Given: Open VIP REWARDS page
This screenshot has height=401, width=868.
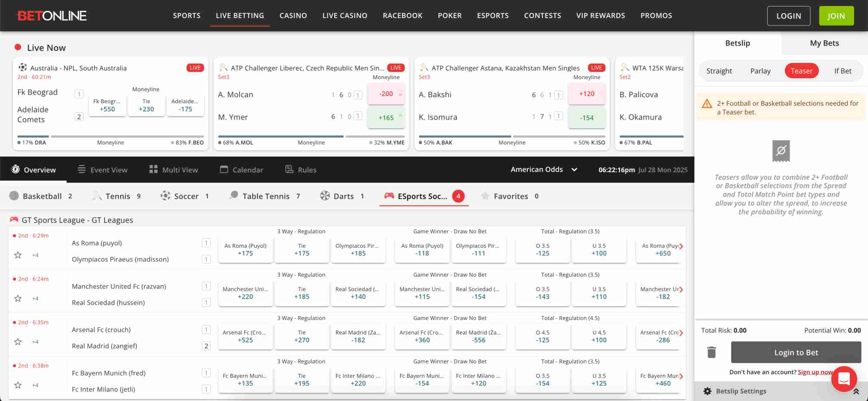Looking at the screenshot, I should (x=600, y=15).
